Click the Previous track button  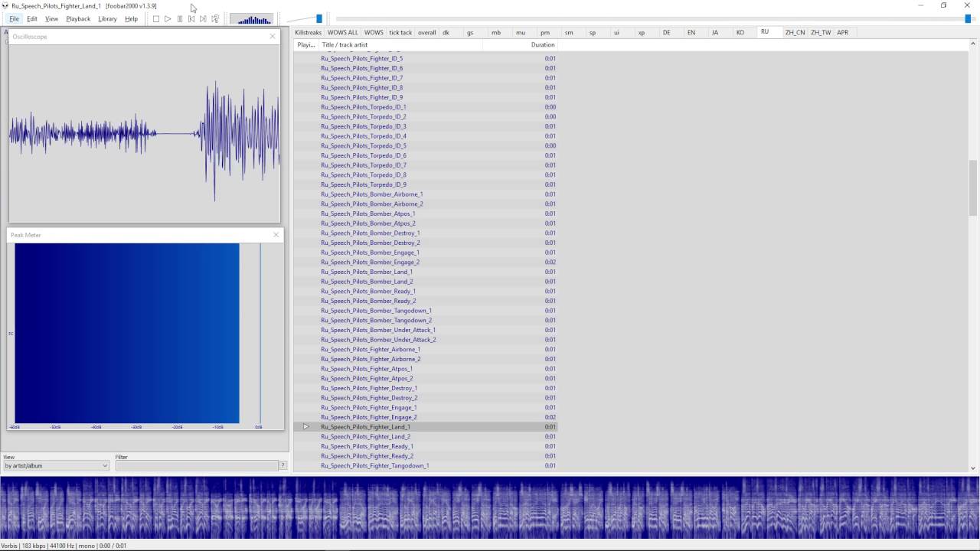[191, 19]
